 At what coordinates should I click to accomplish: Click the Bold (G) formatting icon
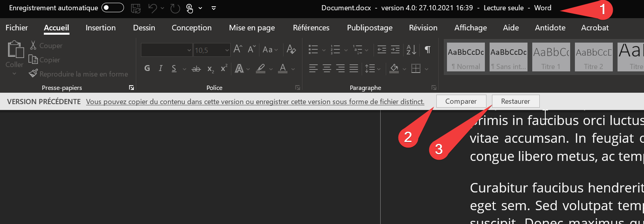click(x=147, y=68)
